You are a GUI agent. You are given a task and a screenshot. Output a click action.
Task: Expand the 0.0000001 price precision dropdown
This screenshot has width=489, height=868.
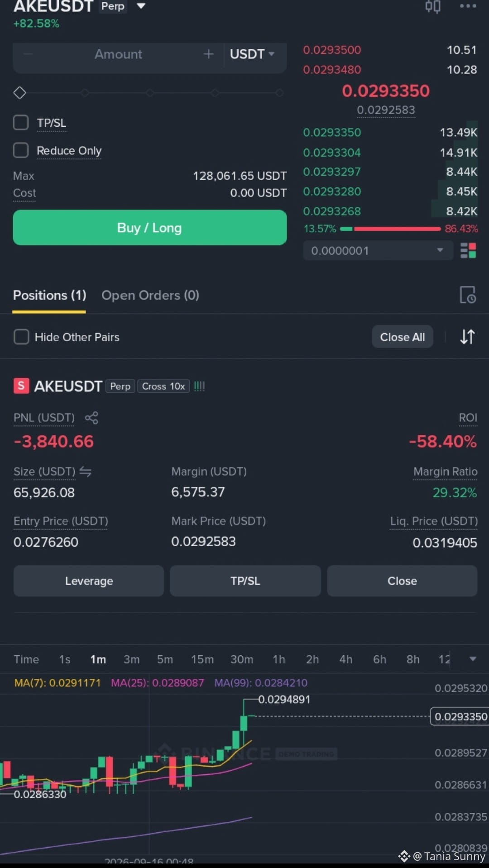pos(378,251)
